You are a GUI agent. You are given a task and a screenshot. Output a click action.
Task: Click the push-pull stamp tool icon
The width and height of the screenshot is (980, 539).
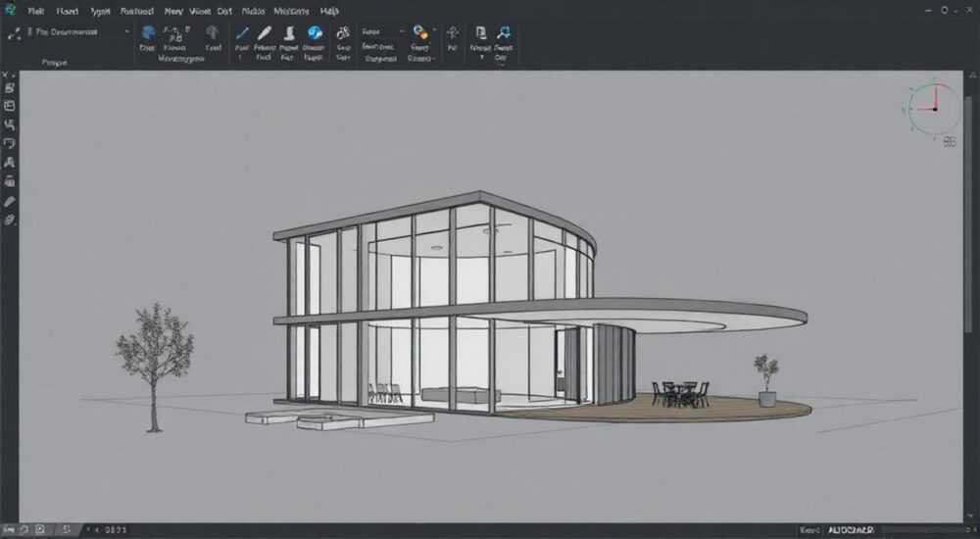(289, 33)
